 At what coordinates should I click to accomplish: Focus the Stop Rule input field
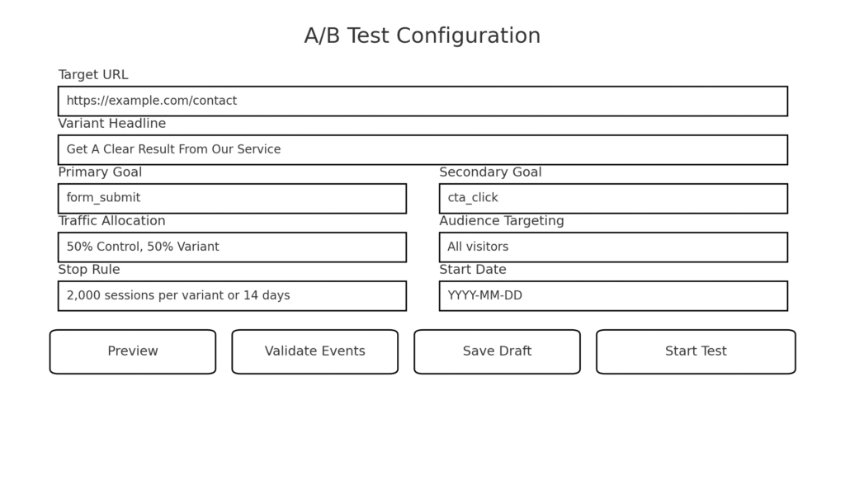click(x=232, y=295)
